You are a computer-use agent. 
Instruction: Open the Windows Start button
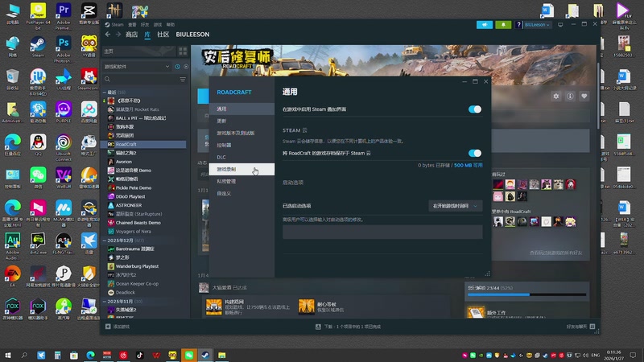8,355
